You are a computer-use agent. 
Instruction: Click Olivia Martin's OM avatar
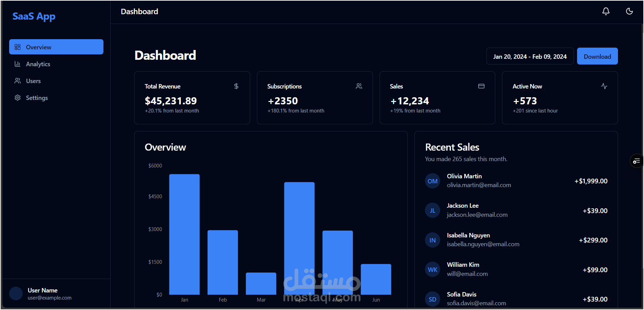tap(432, 181)
